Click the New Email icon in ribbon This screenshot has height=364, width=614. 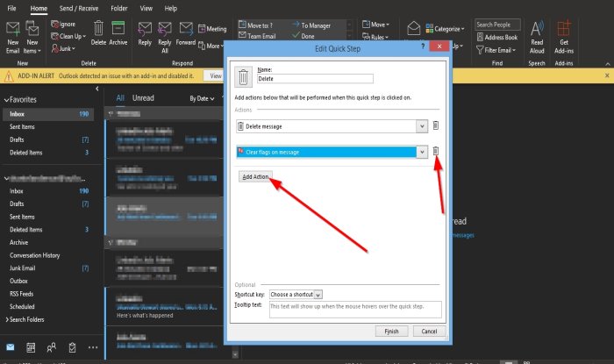13,32
